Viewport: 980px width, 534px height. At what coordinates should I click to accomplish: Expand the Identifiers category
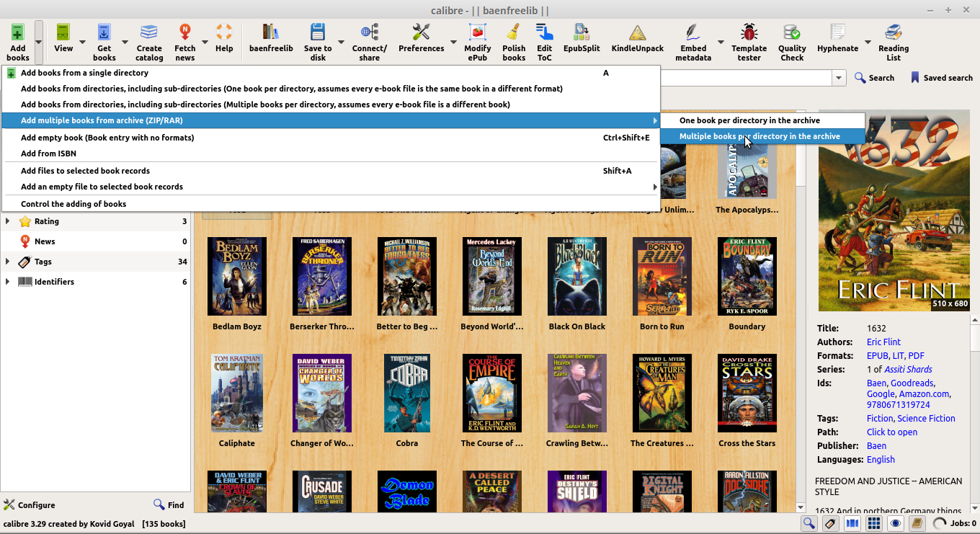pos(7,282)
